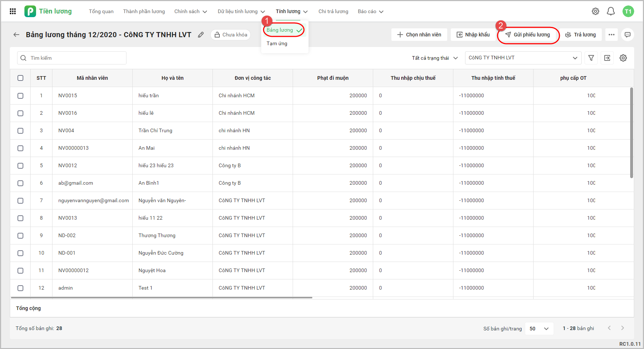Open the notifications bell
644x349 pixels.
610,11
